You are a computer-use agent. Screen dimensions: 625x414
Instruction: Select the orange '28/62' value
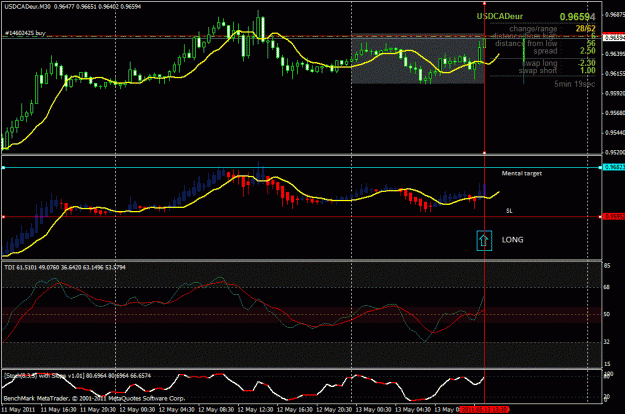(x=585, y=29)
